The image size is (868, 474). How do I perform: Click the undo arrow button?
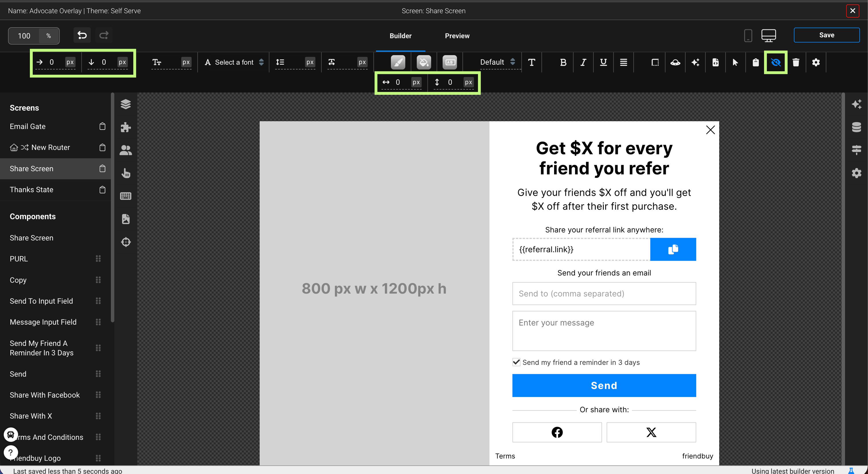click(x=82, y=35)
